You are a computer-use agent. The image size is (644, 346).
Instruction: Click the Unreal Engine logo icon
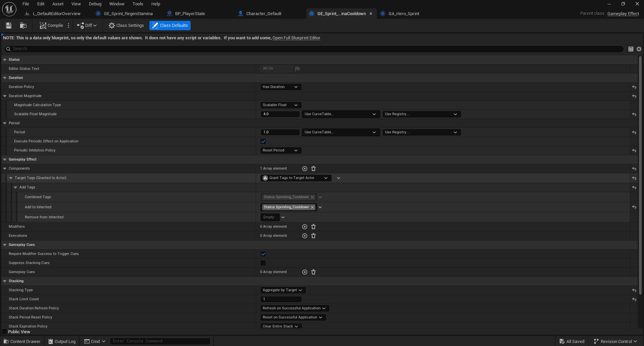point(9,9)
